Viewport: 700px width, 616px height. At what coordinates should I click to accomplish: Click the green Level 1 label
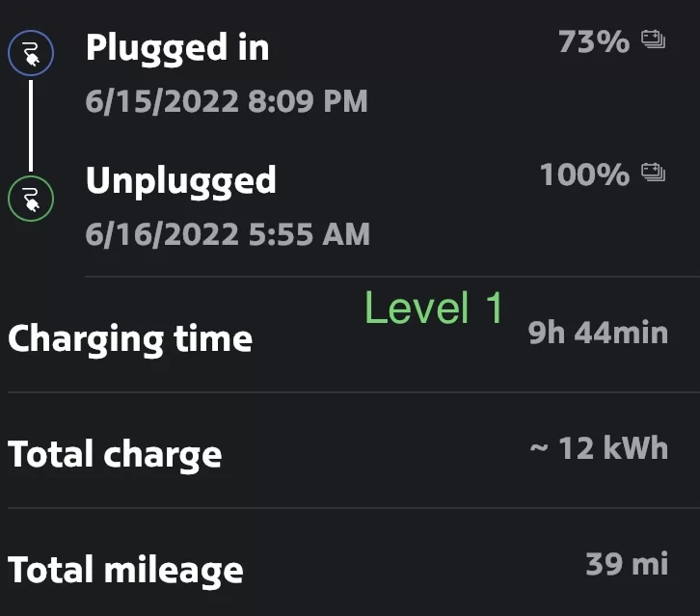pos(434,308)
